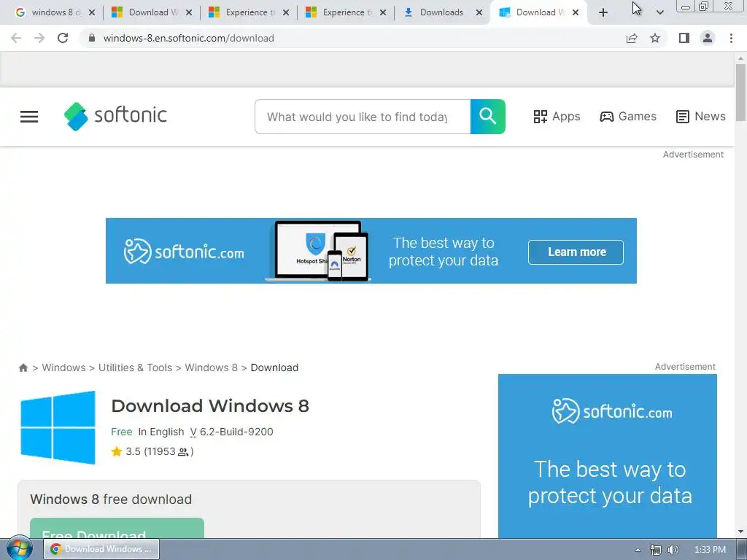Click the Windows 8 logo image
The width and height of the screenshot is (747, 560).
[x=58, y=427]
